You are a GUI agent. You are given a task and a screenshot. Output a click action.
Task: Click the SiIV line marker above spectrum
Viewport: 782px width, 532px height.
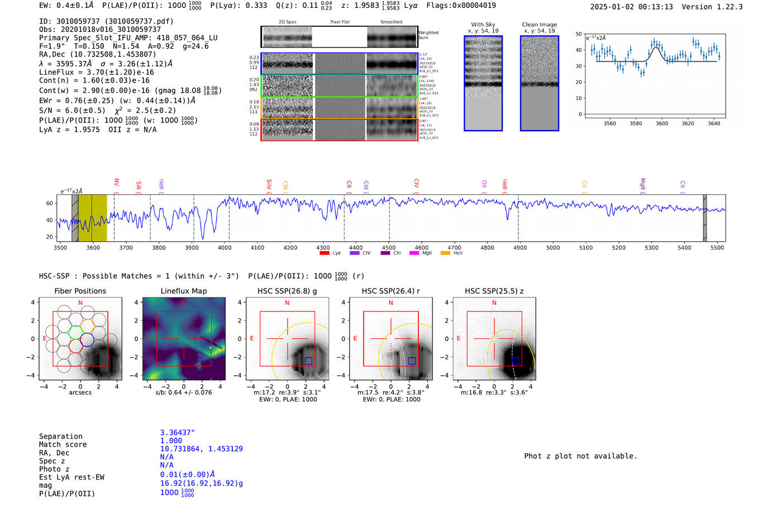(x=269, y=185)
